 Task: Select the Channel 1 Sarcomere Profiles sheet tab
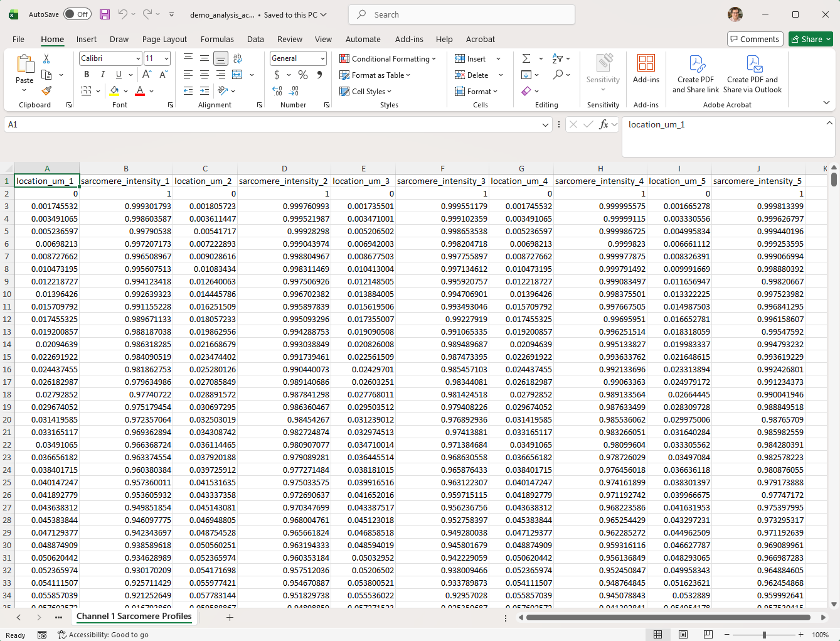pos(134,617)
